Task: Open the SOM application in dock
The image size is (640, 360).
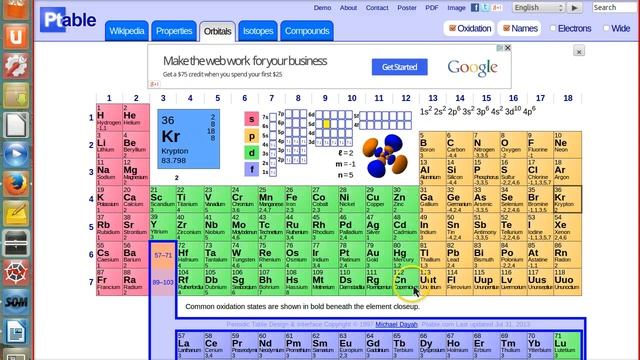Action: 16,302
